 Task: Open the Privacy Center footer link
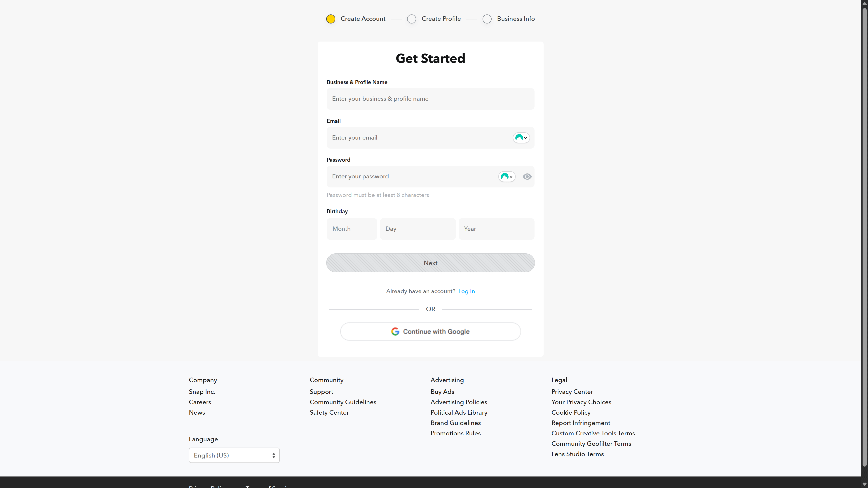pyautogui.click(x=572, y=392)
